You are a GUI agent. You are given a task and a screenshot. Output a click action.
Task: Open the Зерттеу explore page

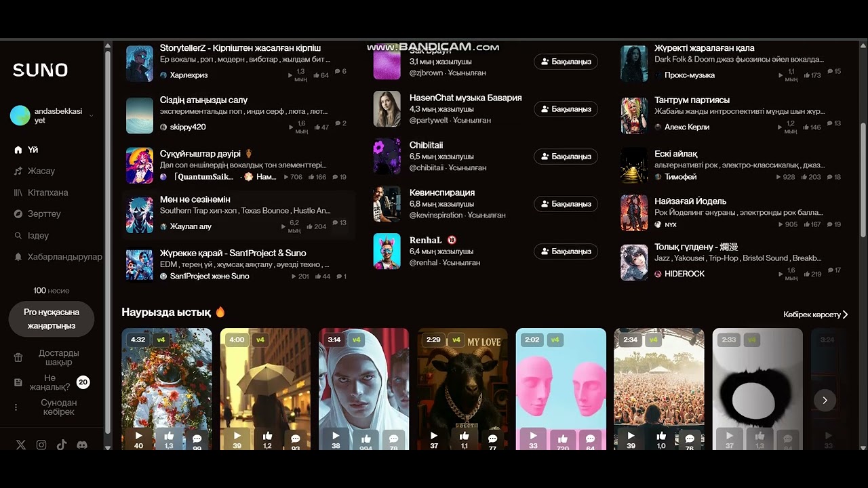tap(37, 213)
